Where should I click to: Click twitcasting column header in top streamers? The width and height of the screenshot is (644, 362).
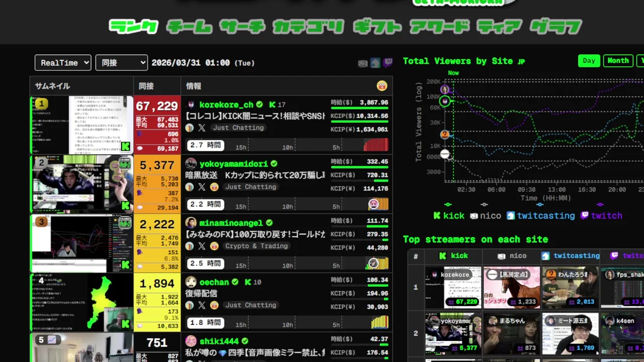(x=571, y=256)
